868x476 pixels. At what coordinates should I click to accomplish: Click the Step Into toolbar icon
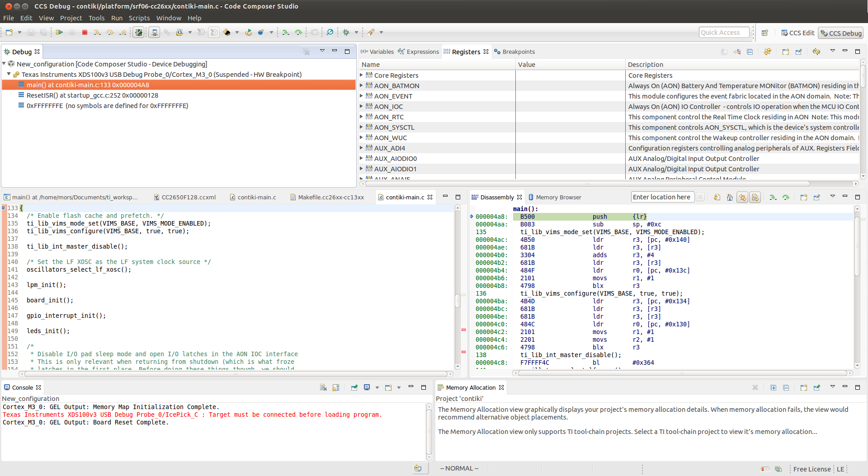(97, 33)
